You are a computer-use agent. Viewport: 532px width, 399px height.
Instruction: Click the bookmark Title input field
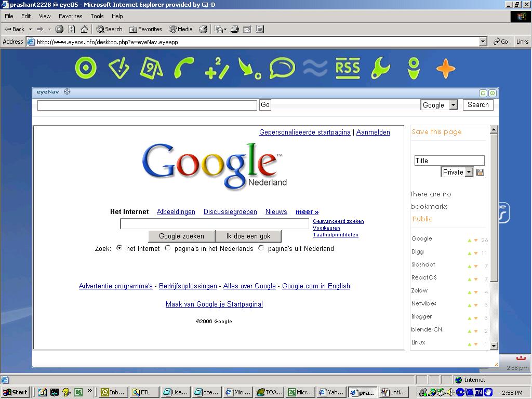point(449,161)
